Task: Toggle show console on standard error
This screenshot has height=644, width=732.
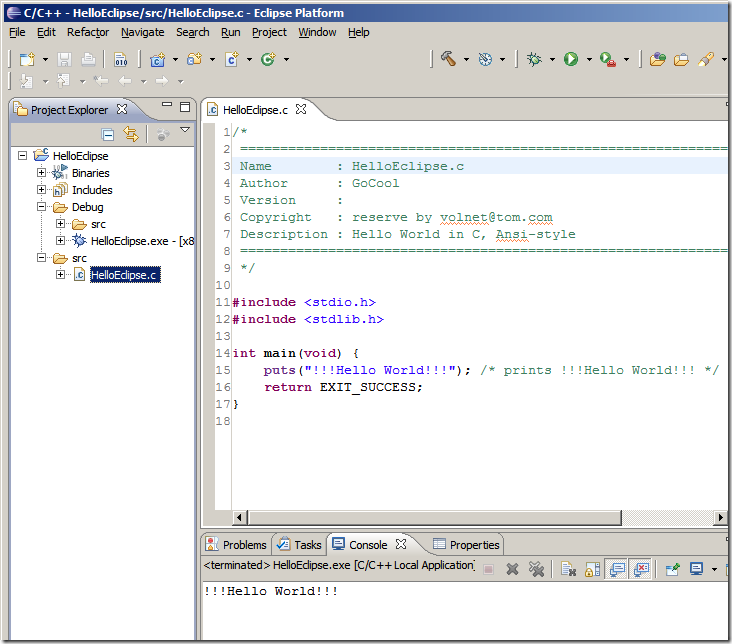Action: (641, 569)
